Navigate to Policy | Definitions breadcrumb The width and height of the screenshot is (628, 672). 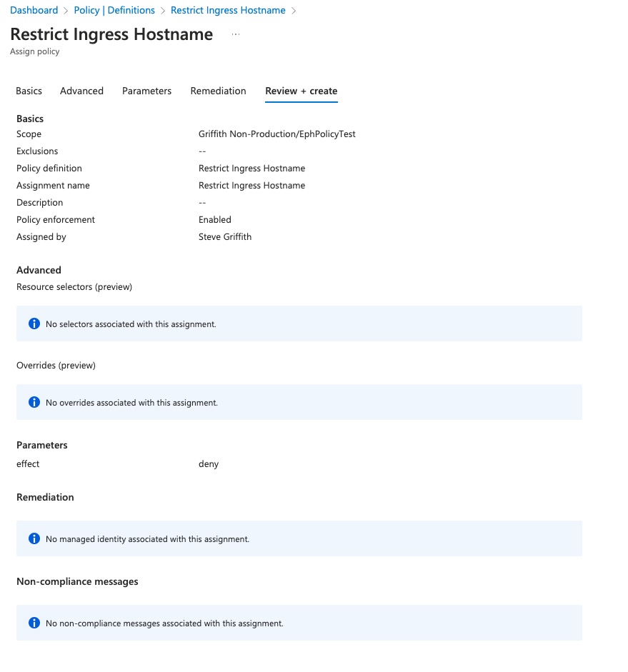114,10
